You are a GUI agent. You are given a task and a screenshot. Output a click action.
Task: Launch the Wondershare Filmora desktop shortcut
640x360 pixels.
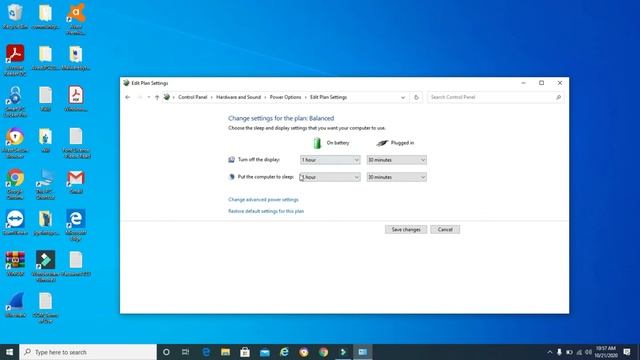(45, 266)
